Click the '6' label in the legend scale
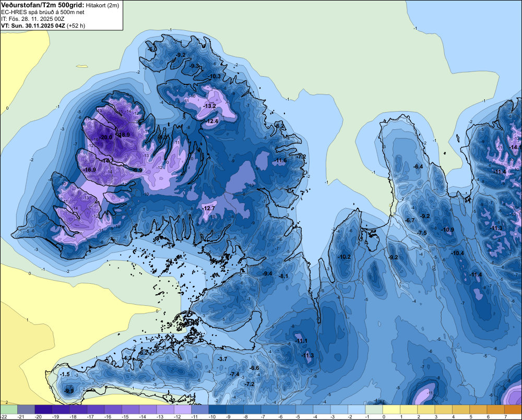Viewport: 522px width, 420px height. tap(489, 417)
